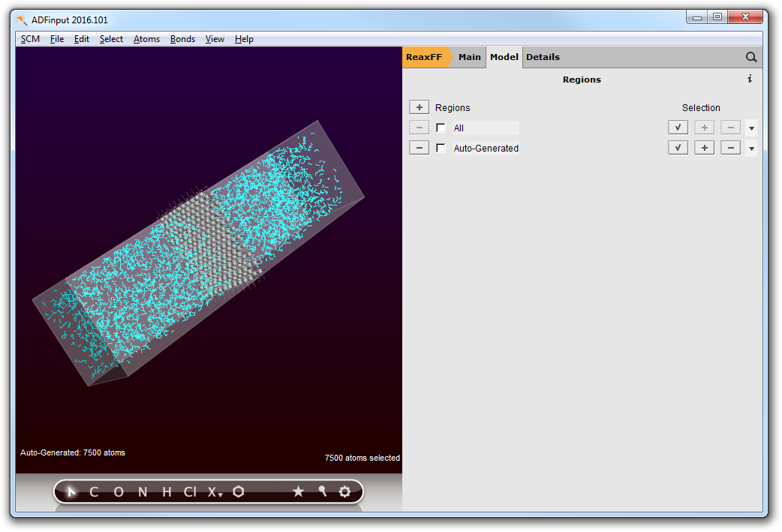Choose the Carbon (C) atom tool
This screenshot has height=532, width=782.
pos(94,492)
